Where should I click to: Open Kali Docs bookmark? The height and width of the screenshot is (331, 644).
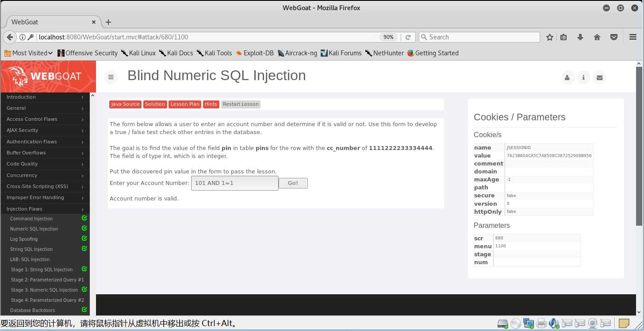click(176, 53)
